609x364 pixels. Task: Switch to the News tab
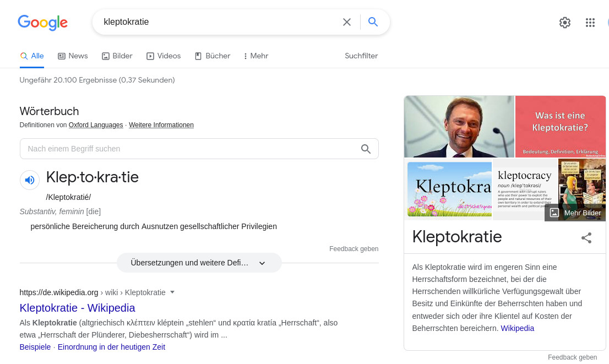(x=73, y=56)
